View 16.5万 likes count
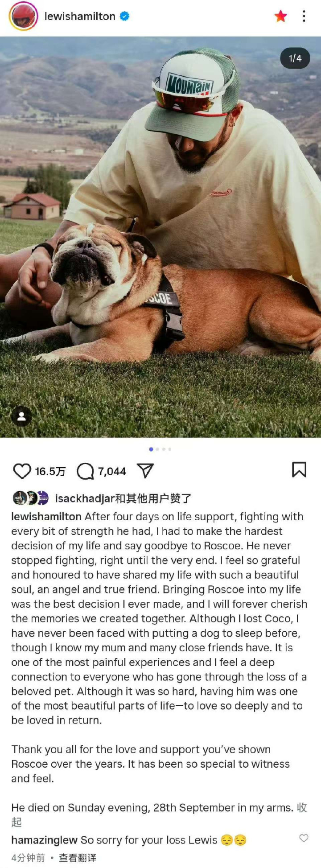Image resolution: width=321 pixels, height=868 pixels. pyautogui.click(x=50, y=472)
